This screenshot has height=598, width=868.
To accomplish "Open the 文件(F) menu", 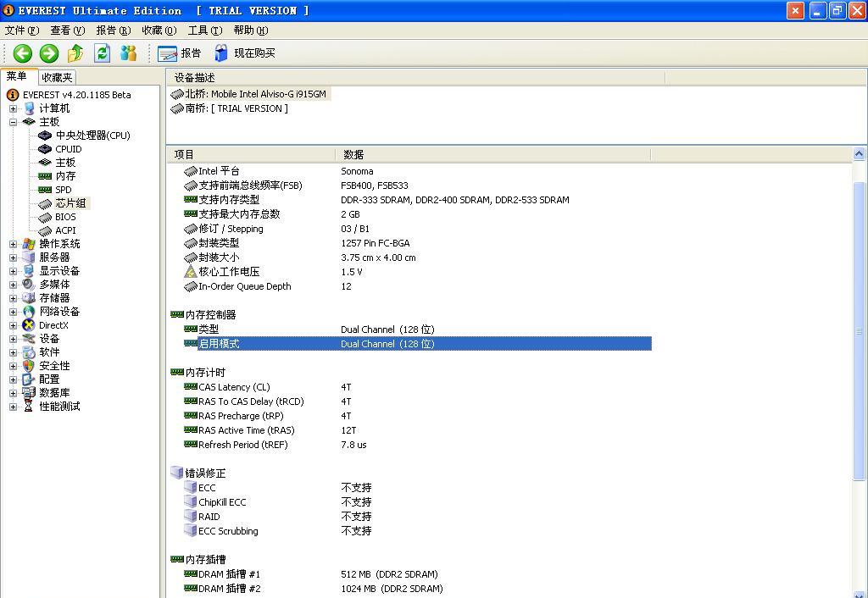I will click(x=22, y=30).
